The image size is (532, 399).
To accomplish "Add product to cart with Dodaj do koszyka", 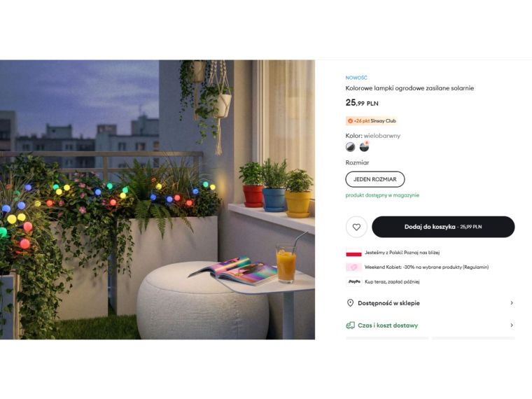I will coord(443,227).
